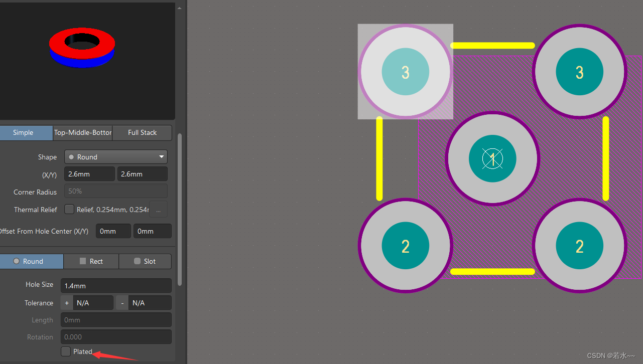Switch to the Top-Middle-Bottom tab
643x364 pixels.
coord(82,132)
